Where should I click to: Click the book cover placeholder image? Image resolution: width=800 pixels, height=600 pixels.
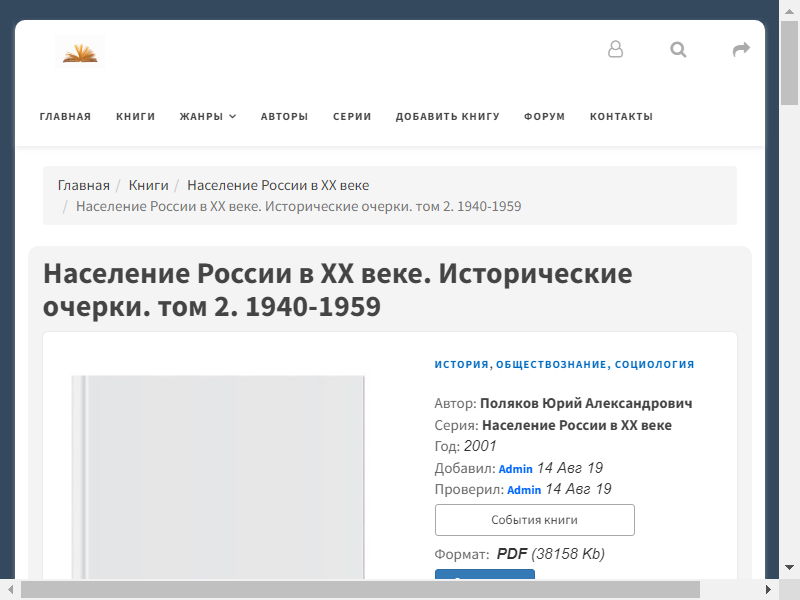coord(218,478)
